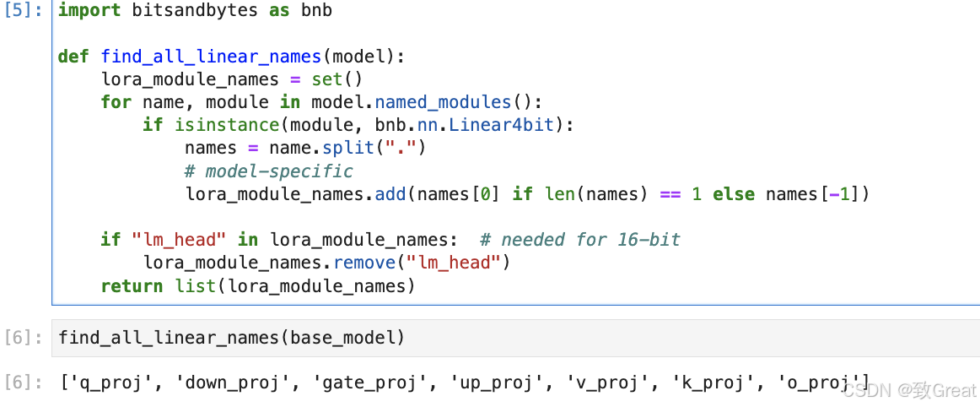This screenshot has width=980, height=407.
Task: Click the 'lora_module_names.add(...)' line
Action: pyautogui.click(x=527, y=194)
